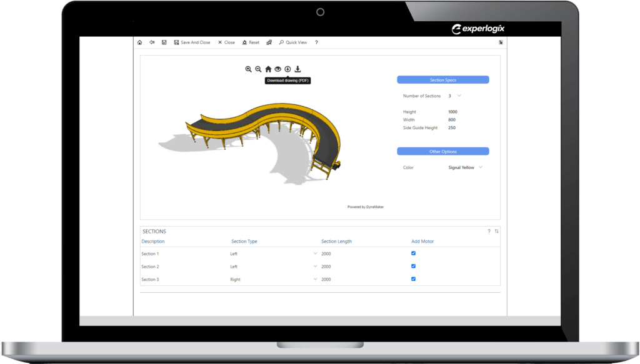Image resolution: width=640 pixels, height=364 pixels.
Task: Open the Color dropdown
Action: pyautogui.click(x=474, y=167)
